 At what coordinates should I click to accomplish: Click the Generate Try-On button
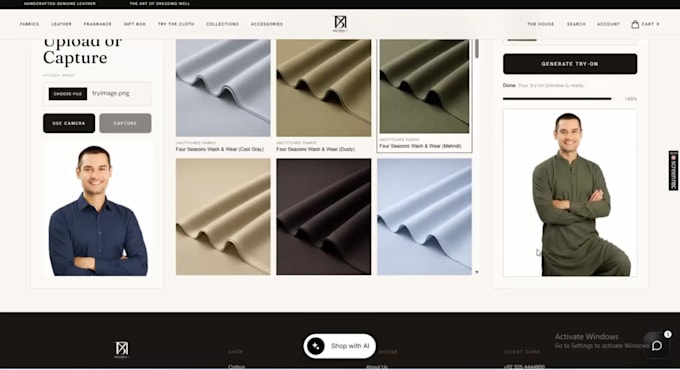coord(570,64)
